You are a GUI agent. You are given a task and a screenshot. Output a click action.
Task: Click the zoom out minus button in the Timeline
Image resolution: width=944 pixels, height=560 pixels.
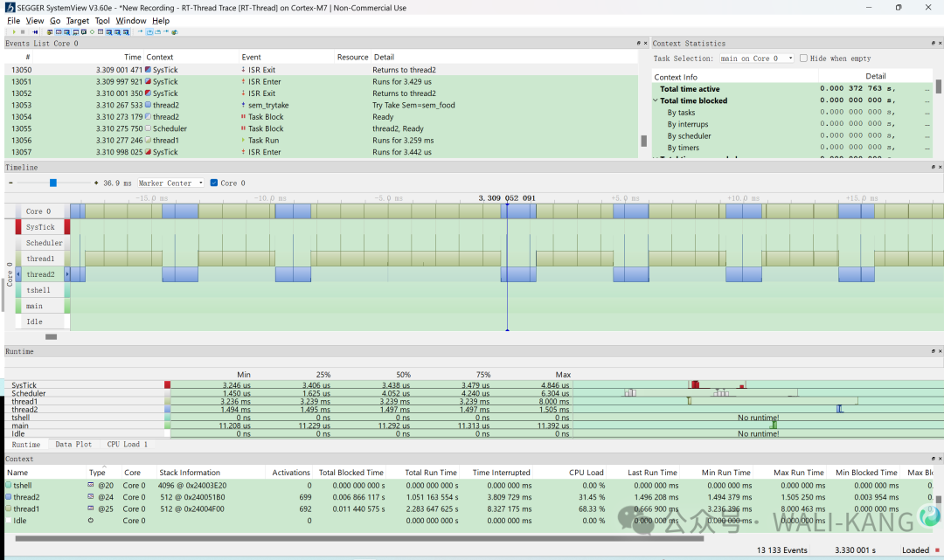(10, 182)
